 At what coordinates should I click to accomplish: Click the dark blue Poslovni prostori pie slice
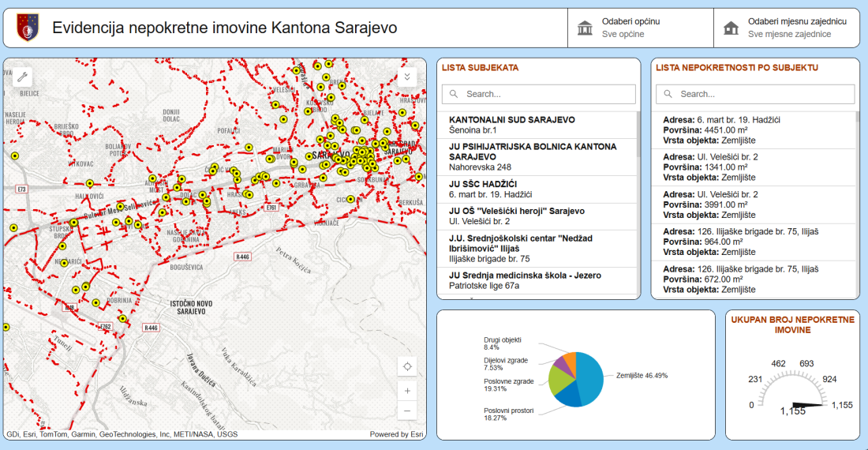point(567,396)
